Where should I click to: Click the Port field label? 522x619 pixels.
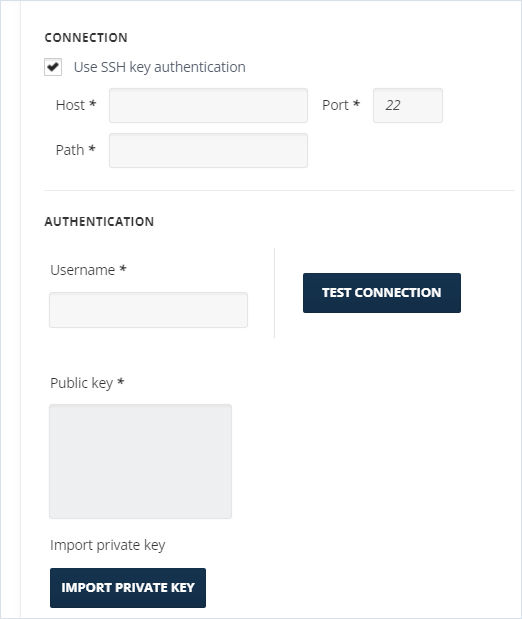tap(335, 105)
